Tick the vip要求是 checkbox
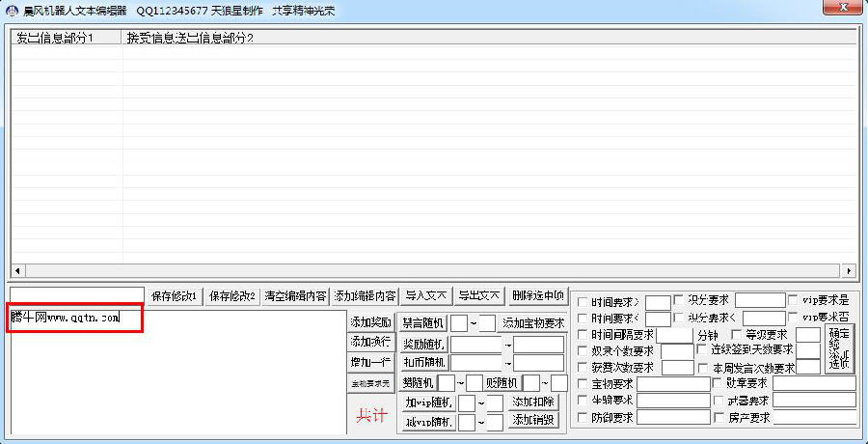Image resolution: width=868 pixels, height=444 pixels. 794,300
